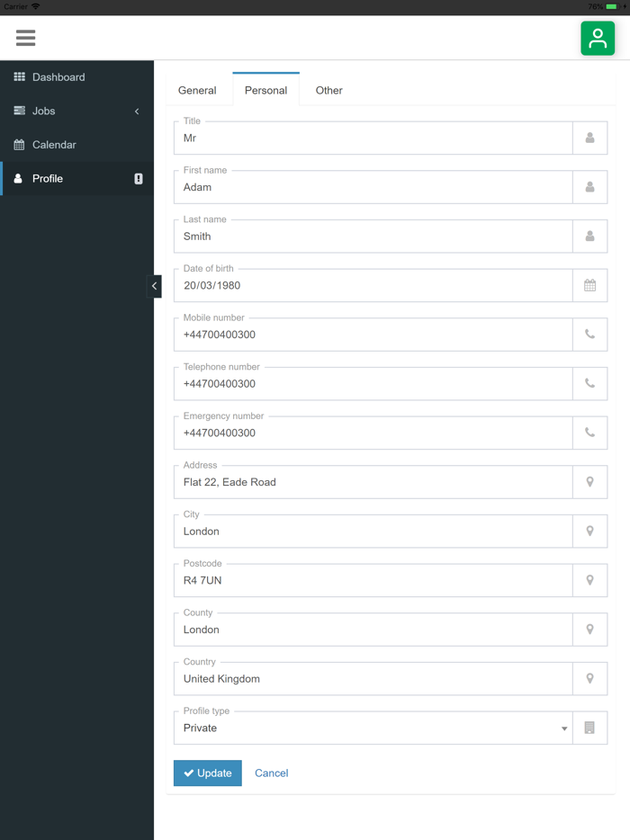Click into the First name field
The width and height of the screenshot is (630, 840).
point(373,187)
